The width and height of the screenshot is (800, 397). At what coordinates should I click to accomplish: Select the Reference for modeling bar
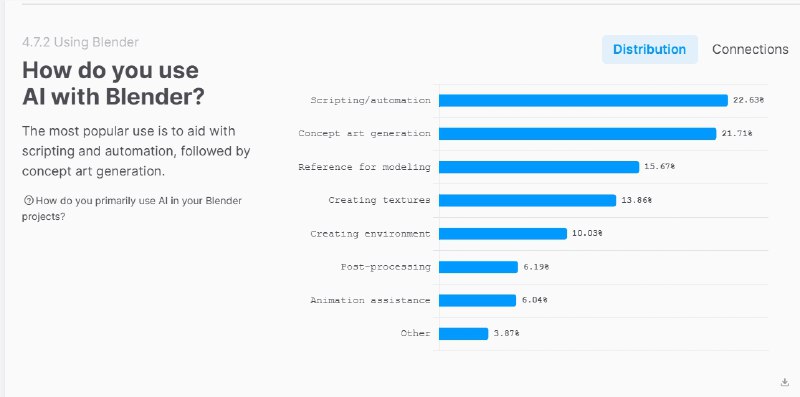click(x=539, y=167)
